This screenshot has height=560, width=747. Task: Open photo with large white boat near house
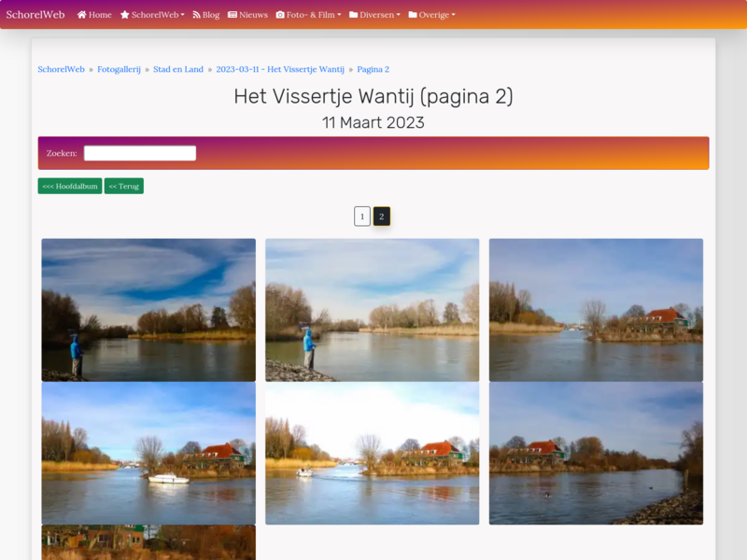pos(148,454)
